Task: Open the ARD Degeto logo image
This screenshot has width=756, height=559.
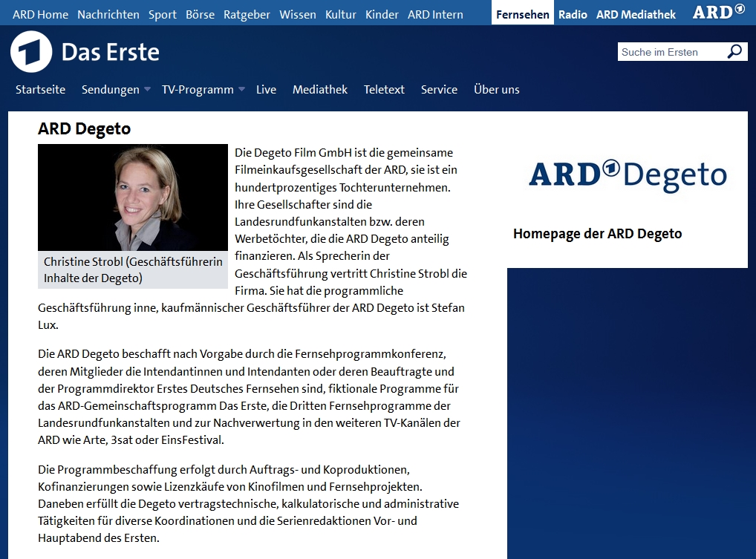Action: pos(628,176)
